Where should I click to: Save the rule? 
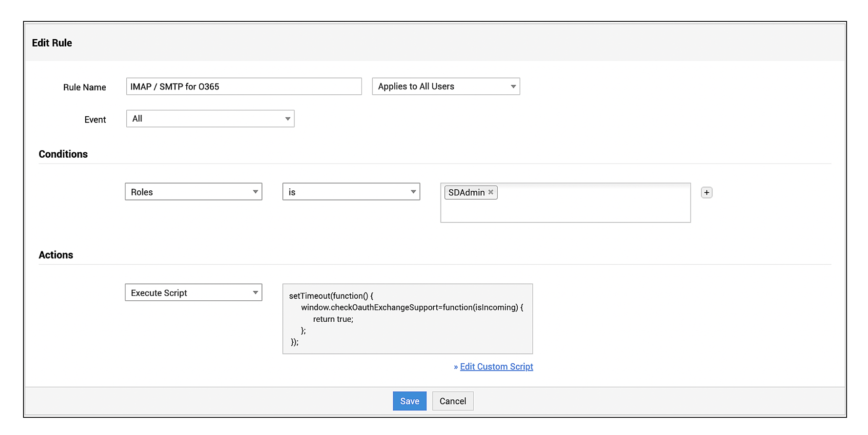[409, 401]
